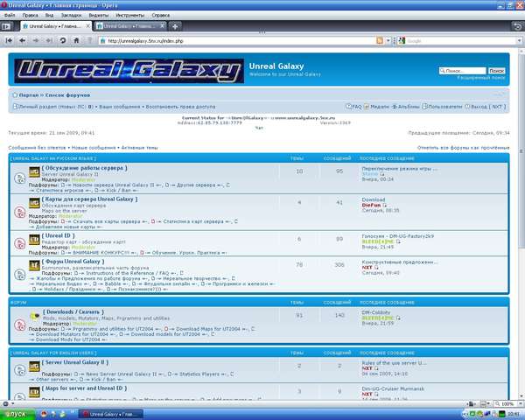Click status icon of Обсуждение работы сервера row
Viewport: 525px width, 420px height.
click(20, 178)
